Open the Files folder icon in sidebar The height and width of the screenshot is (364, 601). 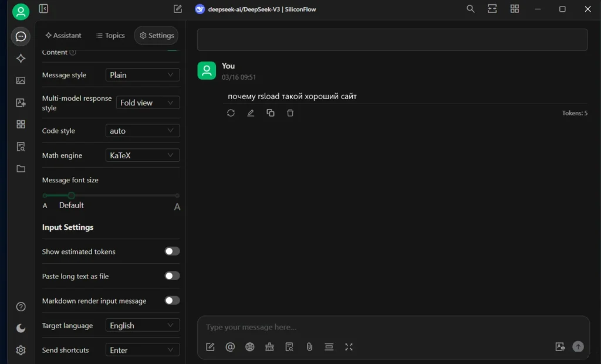point(21,169)
